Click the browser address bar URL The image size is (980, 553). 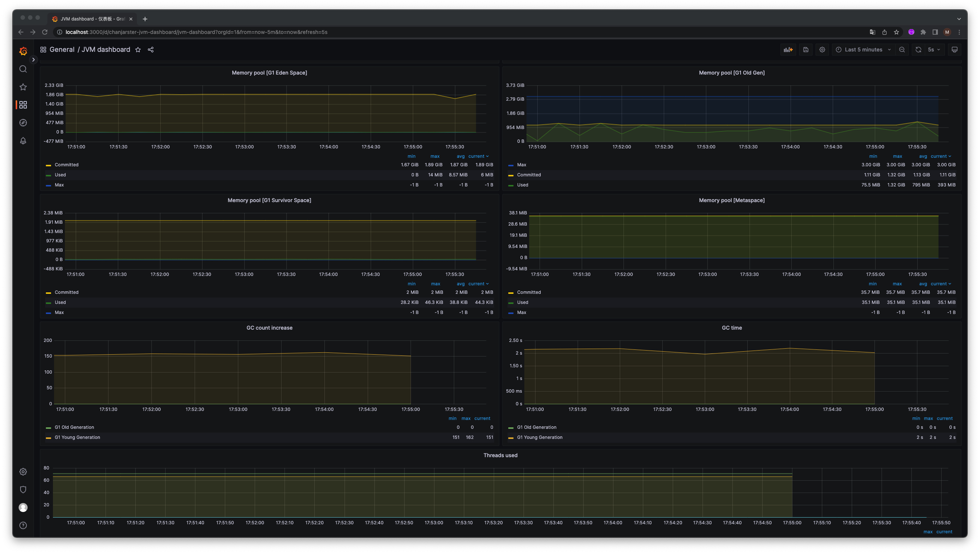click(196, 32)
